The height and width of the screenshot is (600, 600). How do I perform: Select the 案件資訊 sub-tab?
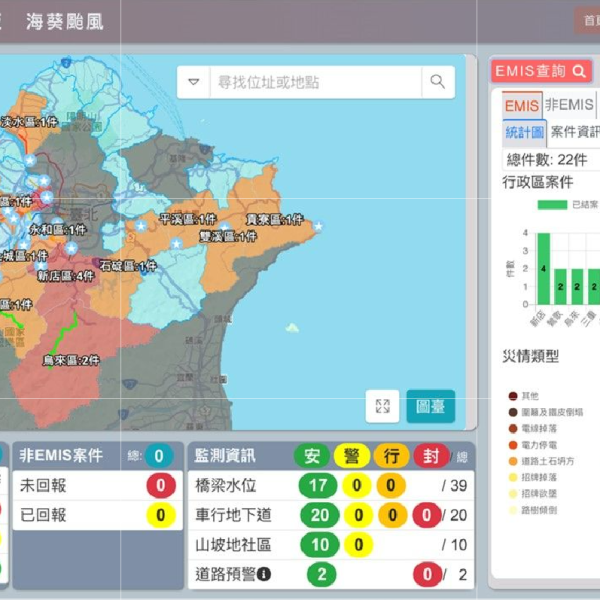coord(575,132)
